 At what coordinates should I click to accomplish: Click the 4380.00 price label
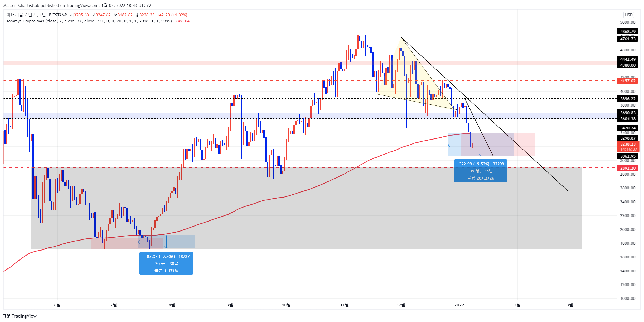(627, 65)
